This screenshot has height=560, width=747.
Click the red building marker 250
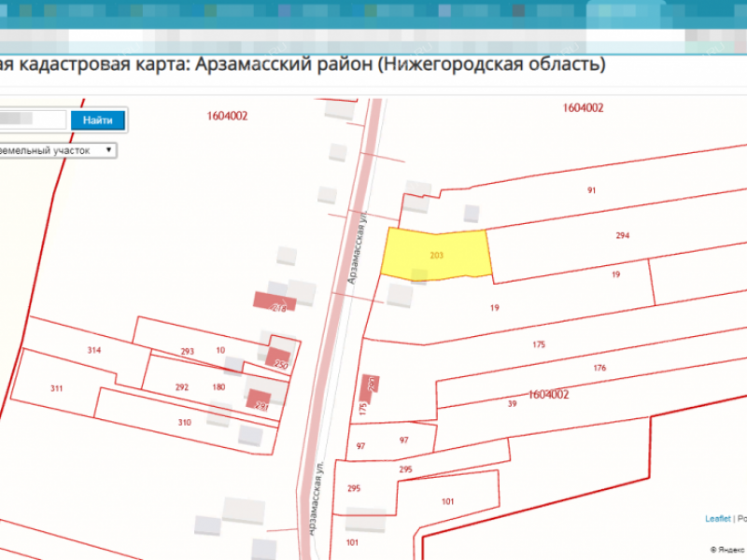coord(279,359)
